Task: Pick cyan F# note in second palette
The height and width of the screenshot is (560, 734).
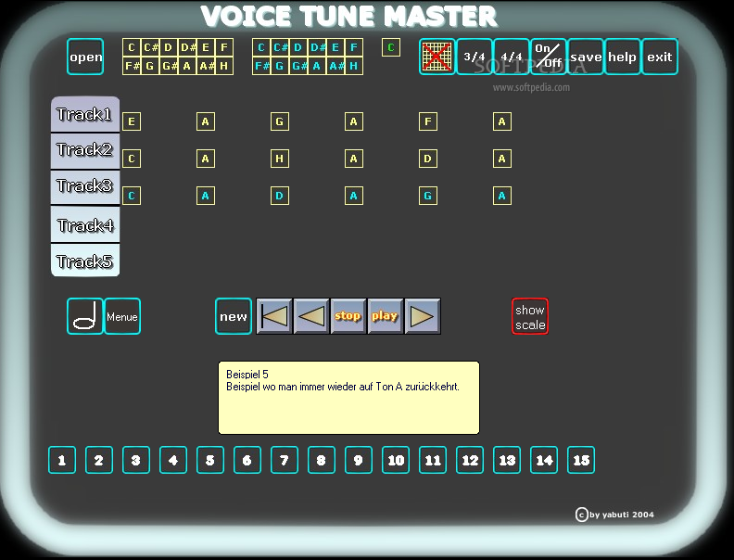Action: (261, 66)
